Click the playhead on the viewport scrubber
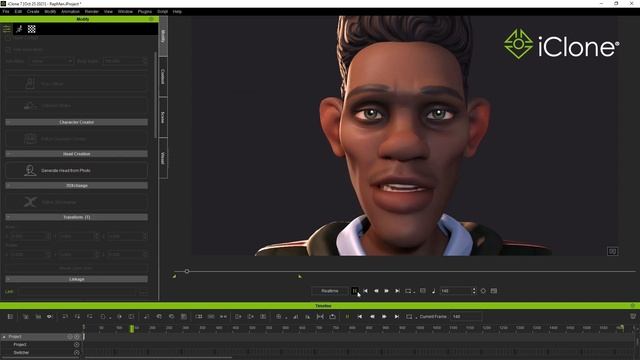 187,271
